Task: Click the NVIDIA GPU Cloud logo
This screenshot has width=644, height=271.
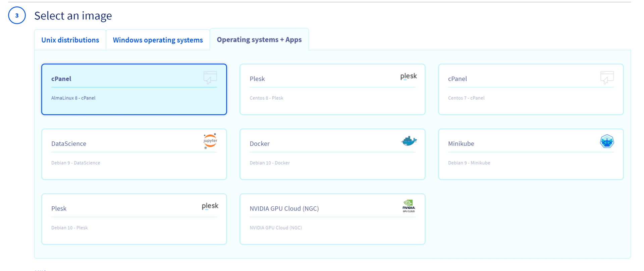Action: (x=409, y=206)
